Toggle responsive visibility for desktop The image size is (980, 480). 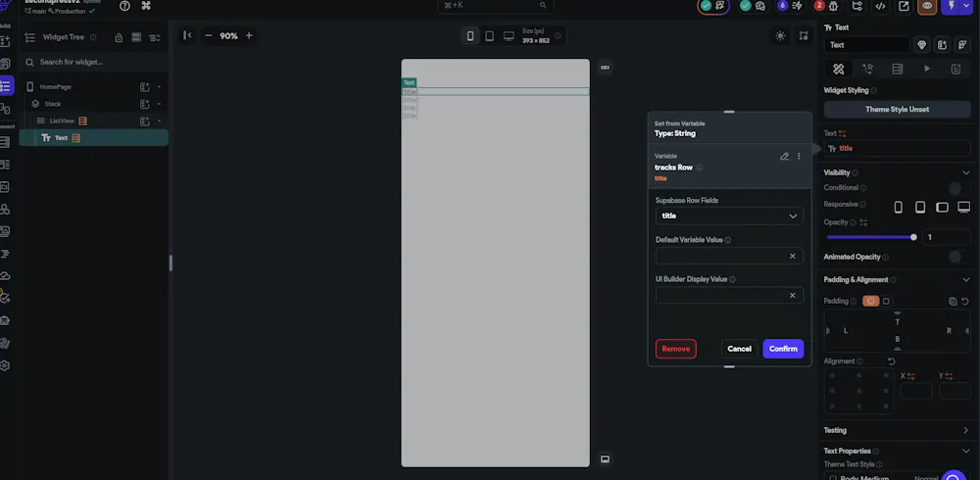[x=963, y=207]
